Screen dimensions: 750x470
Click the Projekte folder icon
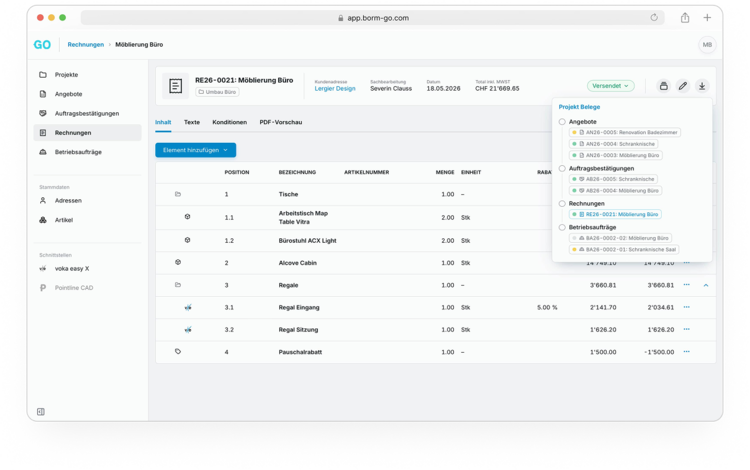click(43, 75)
